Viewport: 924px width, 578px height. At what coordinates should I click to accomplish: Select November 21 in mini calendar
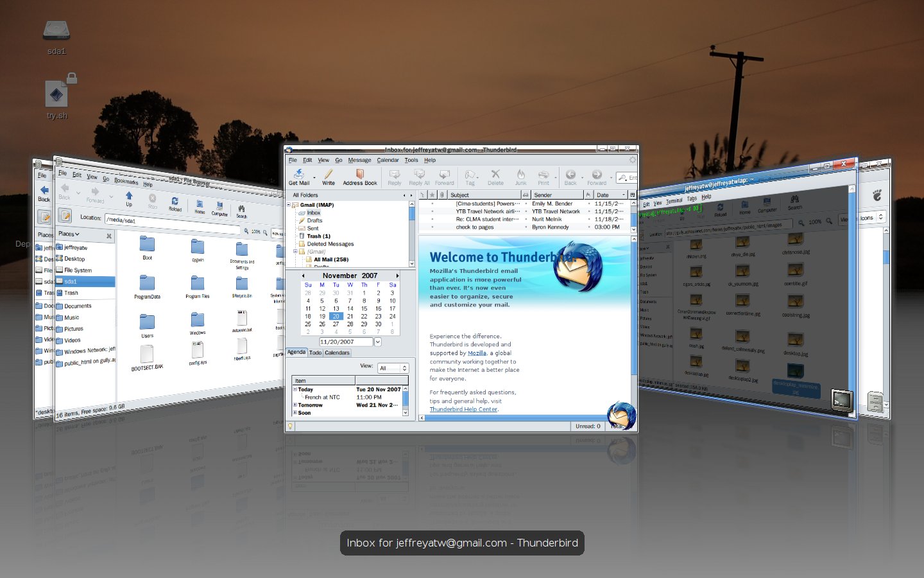pos(350,316)
